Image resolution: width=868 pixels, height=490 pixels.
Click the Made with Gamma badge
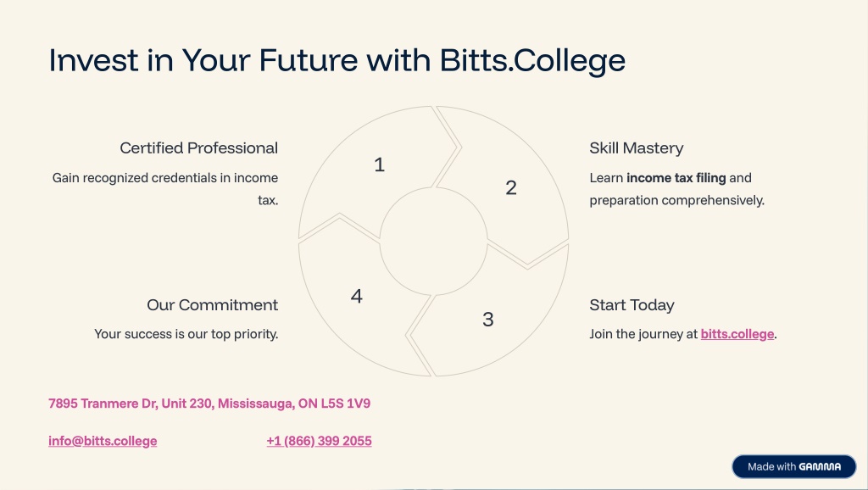point(793,467)
